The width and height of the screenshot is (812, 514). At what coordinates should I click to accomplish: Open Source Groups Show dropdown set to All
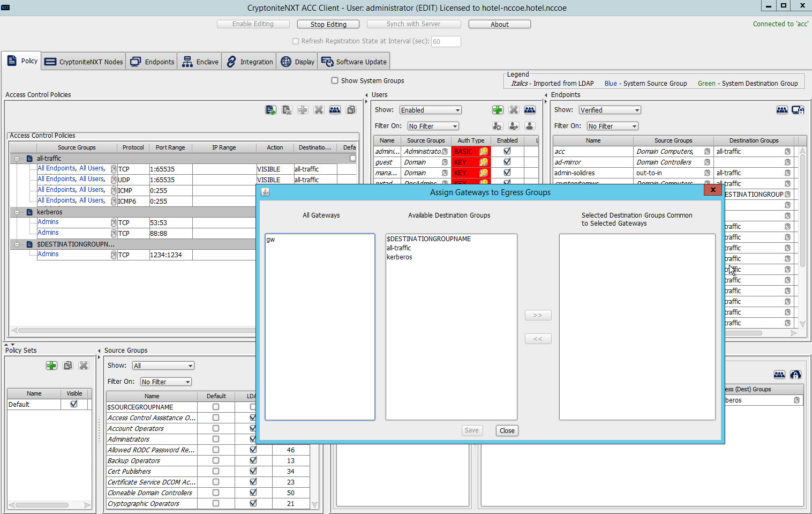(163, 366)
